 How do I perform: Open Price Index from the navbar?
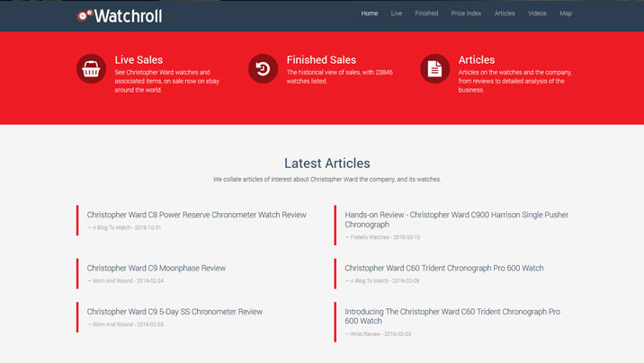tap(466, 13)
